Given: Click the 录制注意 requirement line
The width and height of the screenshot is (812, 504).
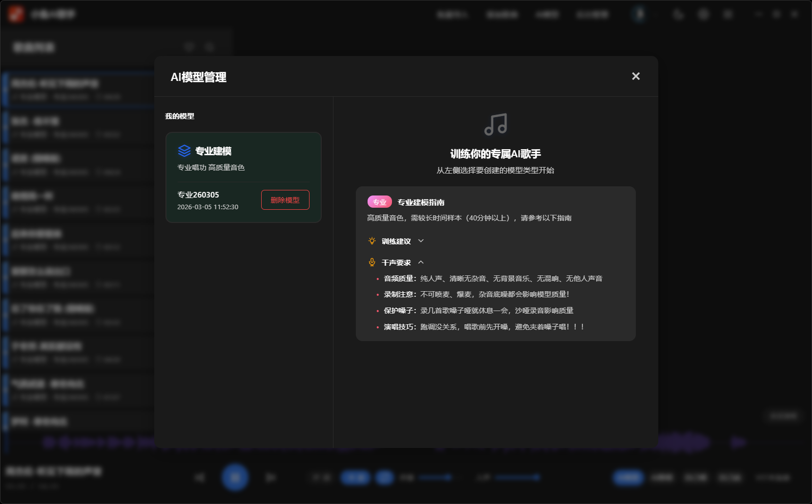Looking at the screenshot, I should [477, 294].
